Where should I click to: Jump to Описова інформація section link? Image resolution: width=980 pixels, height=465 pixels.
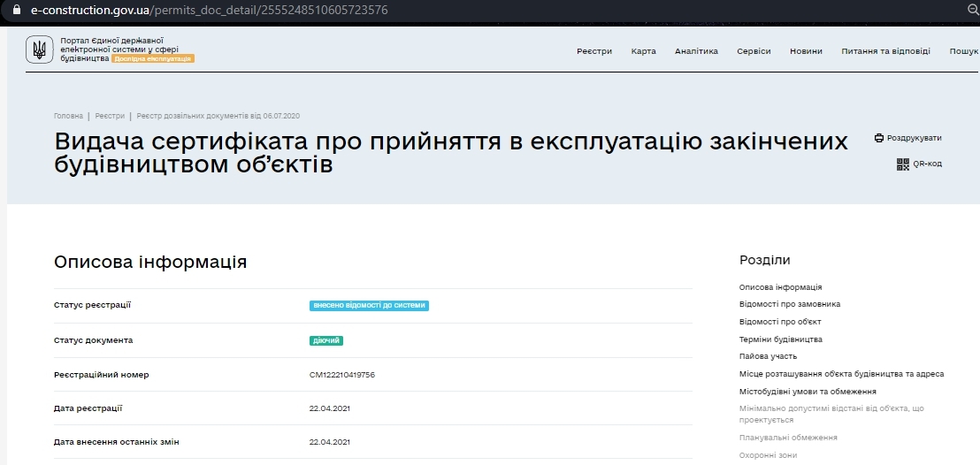coord(781,287)
